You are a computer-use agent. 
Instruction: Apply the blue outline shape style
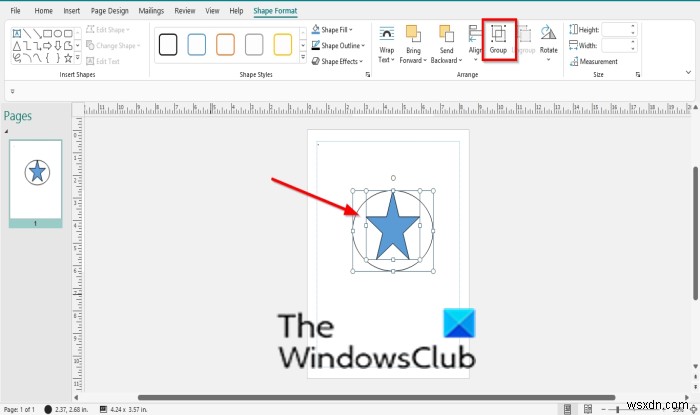pyautogui.click(x=196, y=45)
